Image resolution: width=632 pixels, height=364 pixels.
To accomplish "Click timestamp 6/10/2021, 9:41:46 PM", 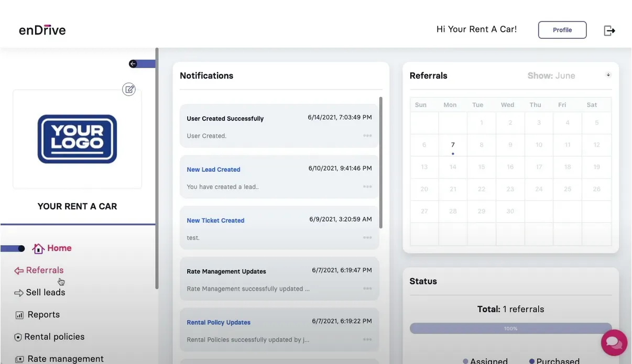I will click(x=340, y=168).
